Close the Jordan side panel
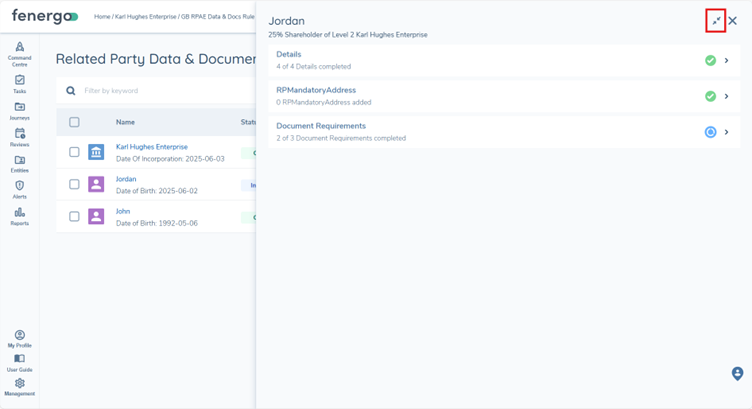 (732, 21)
